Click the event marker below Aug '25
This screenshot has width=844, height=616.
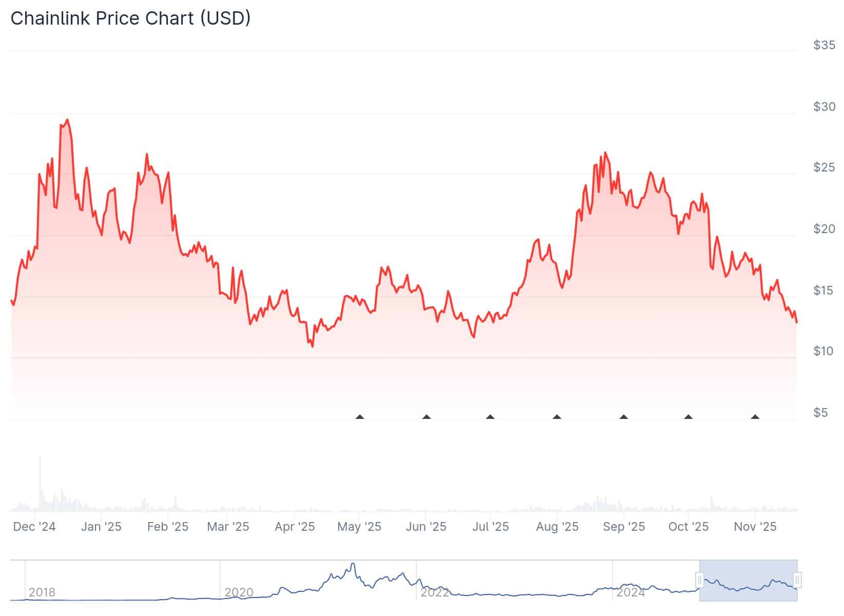pyautogui.click(x=557, y=417)
